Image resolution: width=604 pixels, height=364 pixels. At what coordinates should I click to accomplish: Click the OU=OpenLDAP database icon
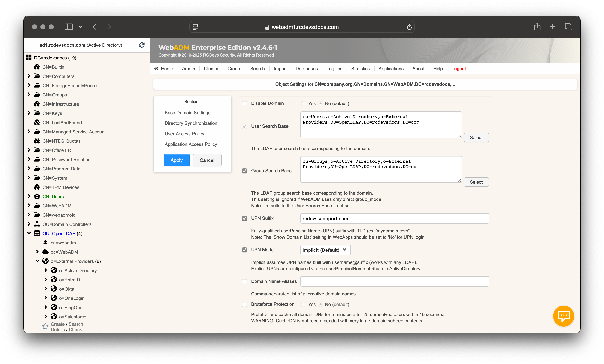[x=37, y=233]
